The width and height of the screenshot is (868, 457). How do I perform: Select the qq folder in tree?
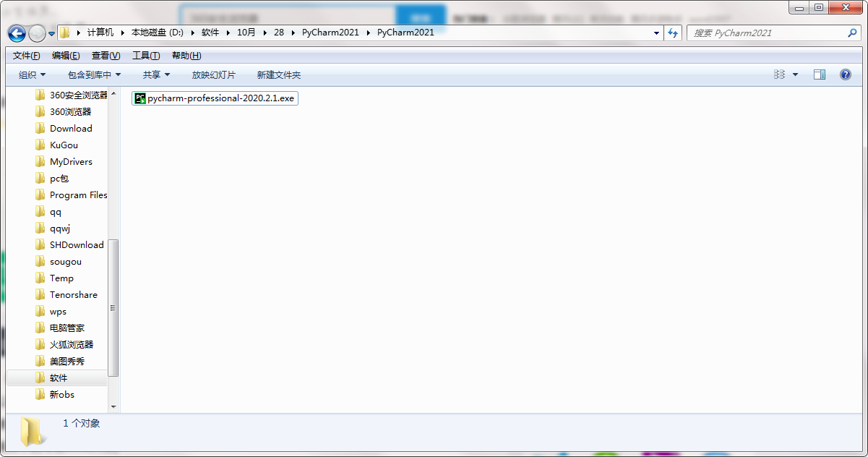pos(48,211)
